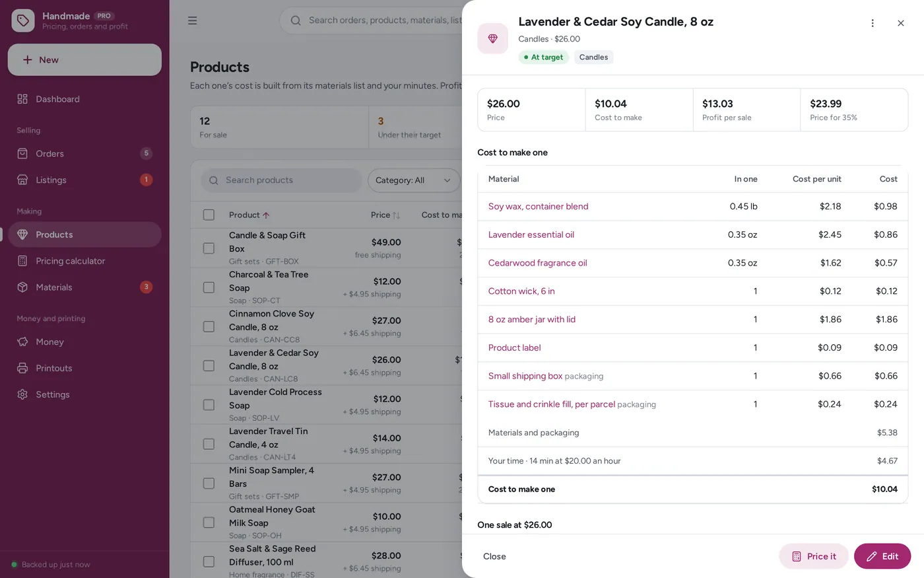924x578 pixels.
Task: Open Listings in the sidebar
Action: 84,180
